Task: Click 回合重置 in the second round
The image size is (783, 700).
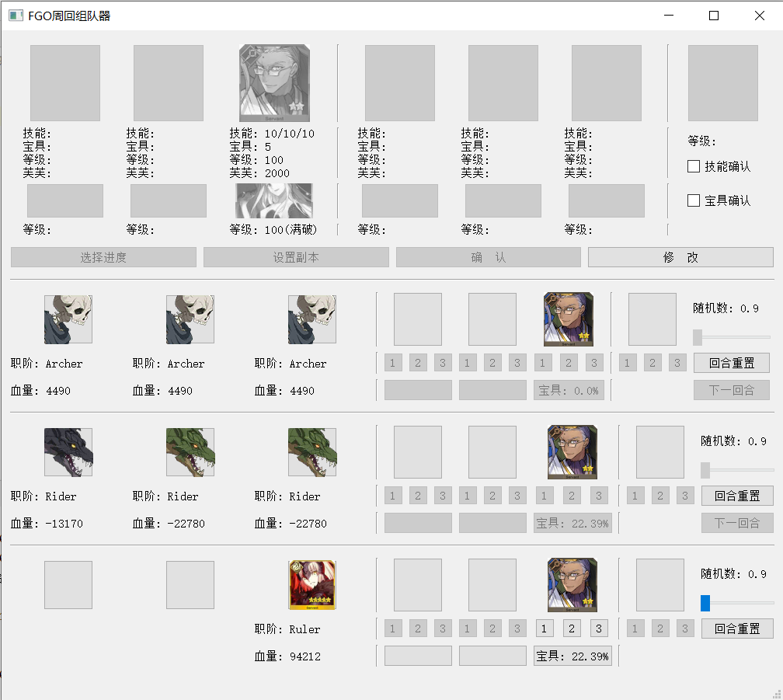Action: coord(737,496)
